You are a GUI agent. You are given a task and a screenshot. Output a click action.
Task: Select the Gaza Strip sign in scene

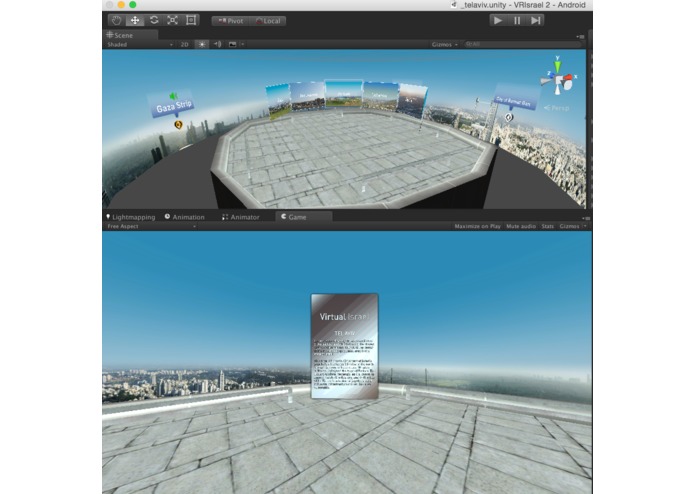173,106
